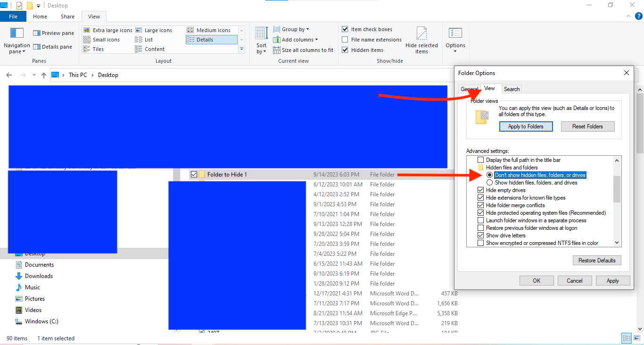This screenshot has height=345, width=644.
Task: Uncheck Hide empty drives
Action: click(x=480, y=190)
